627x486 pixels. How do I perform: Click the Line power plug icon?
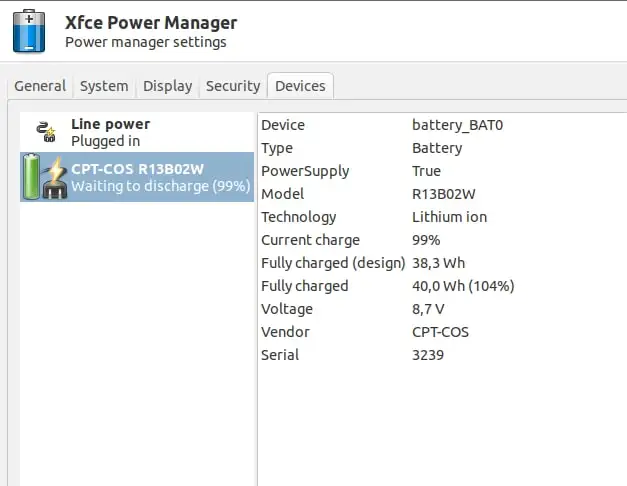pos(45,132)
